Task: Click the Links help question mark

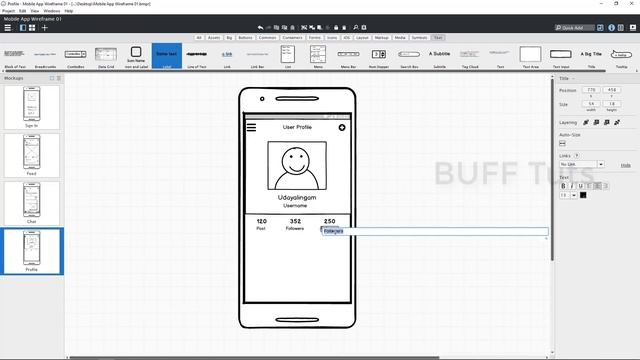Action: point(577,156)
